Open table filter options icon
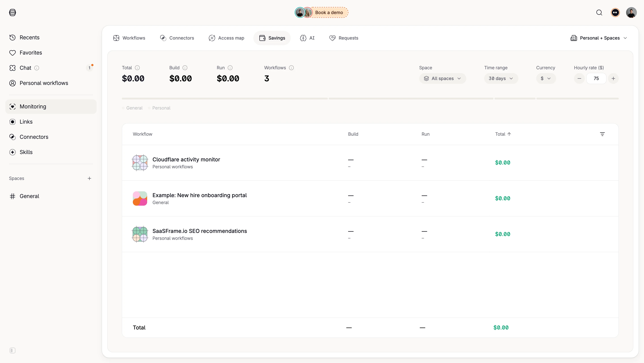 pyautogui.click(x=602, y=134)
